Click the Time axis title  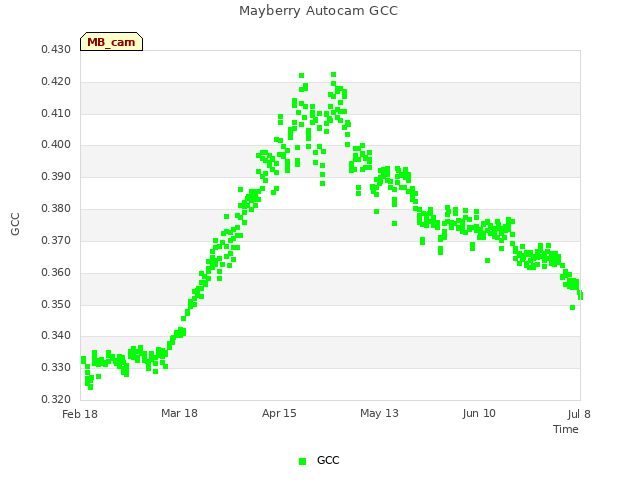566,429
